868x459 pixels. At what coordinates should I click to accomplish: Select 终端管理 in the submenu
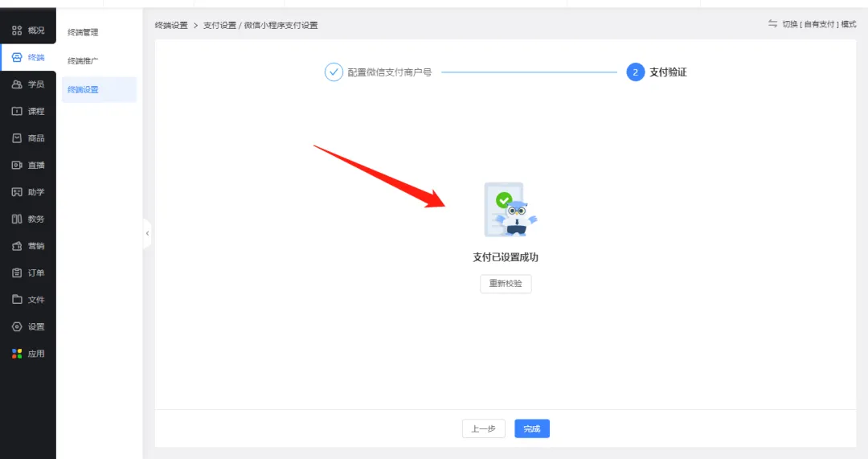point(83,32)
